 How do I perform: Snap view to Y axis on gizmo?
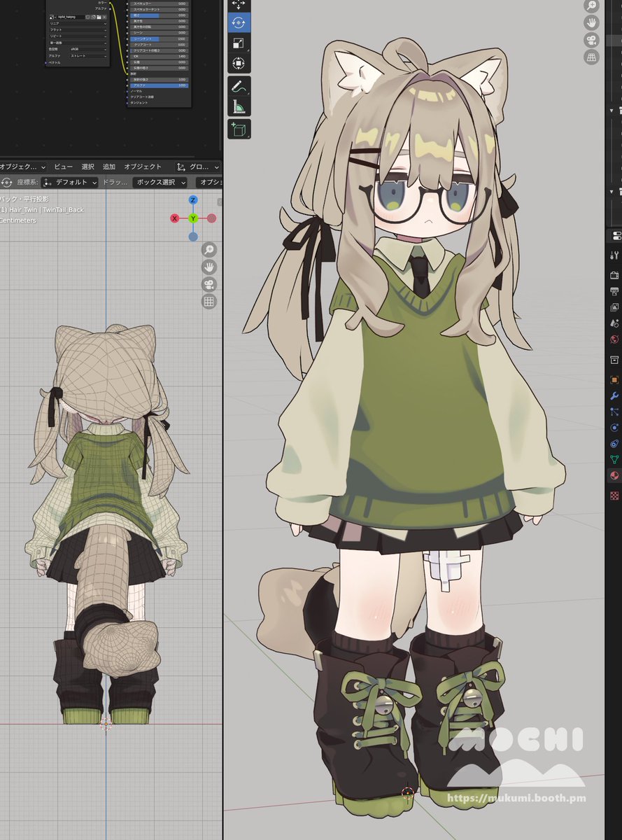coord(193,218)
